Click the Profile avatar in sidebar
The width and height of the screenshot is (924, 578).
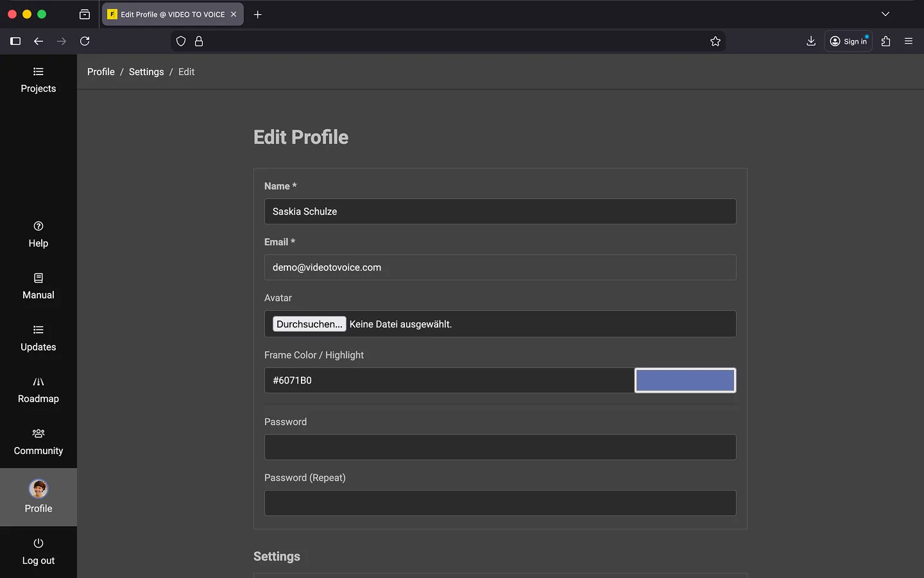point(38,489)
